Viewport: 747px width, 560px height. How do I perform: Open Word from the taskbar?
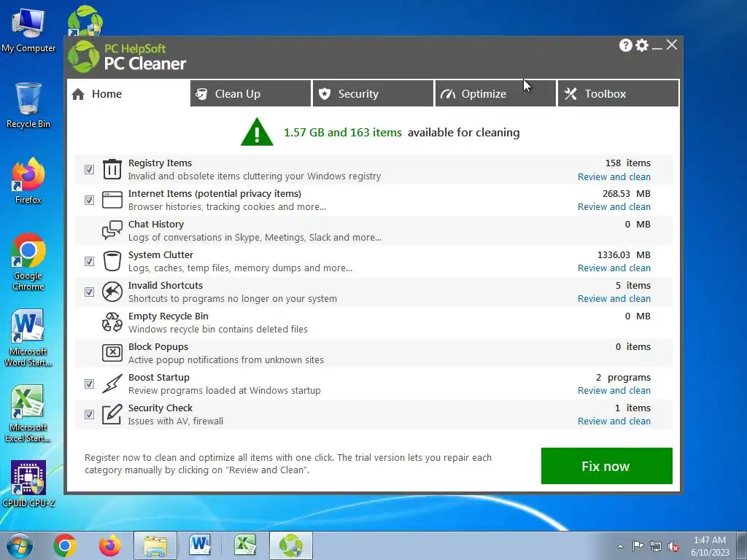(x=200, y=545)
